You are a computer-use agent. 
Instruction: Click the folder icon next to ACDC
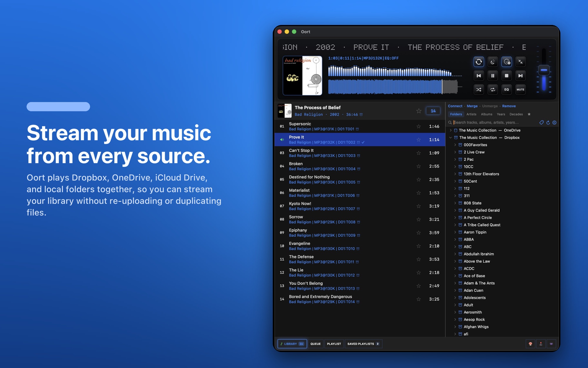(x=460, y=268)
